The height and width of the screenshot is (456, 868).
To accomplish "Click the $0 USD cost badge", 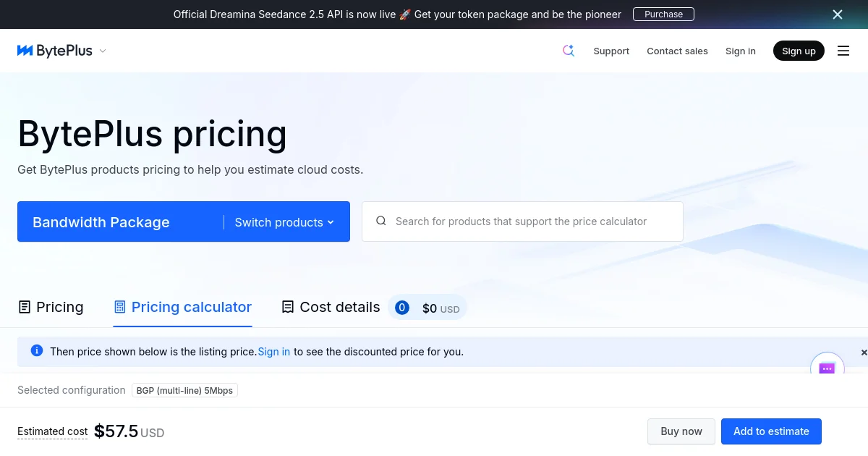I will click(x=427, y=308).
